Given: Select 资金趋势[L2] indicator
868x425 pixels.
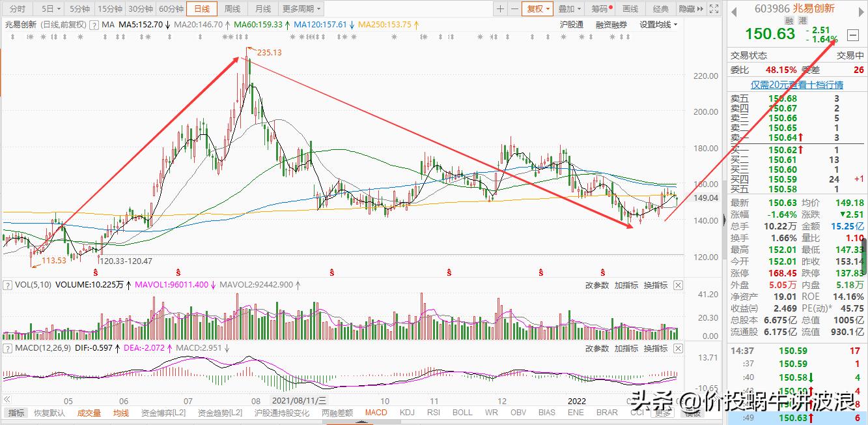Looking at the screenshot, I should click(x=220, y=413).
